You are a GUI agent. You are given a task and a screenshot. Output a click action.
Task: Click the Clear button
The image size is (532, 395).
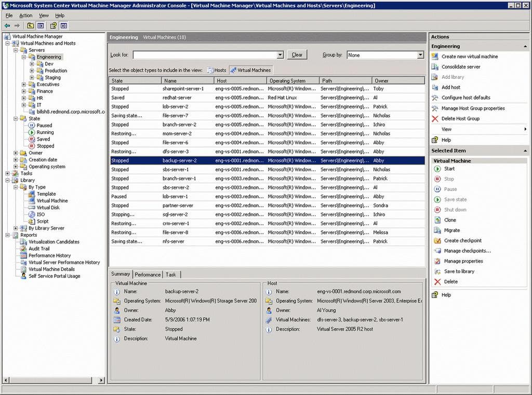click(x=297, y=55)
